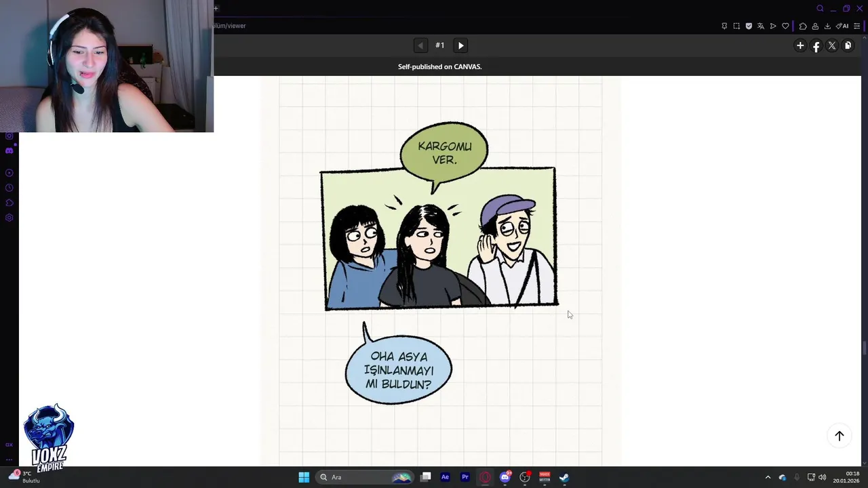Image resolution: width=868 pixels, height=488 pixels.
Task: Click the comic panel with three characters
Action: tap(439, 239)
